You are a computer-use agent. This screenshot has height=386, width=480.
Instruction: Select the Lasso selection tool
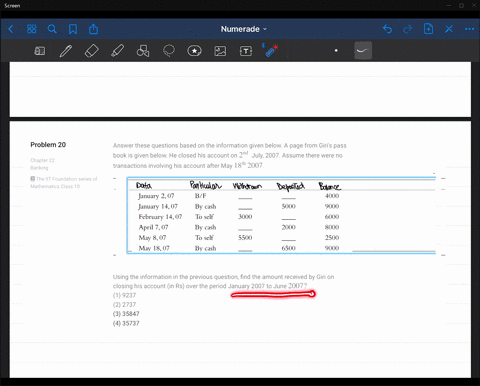coord(169,51)
